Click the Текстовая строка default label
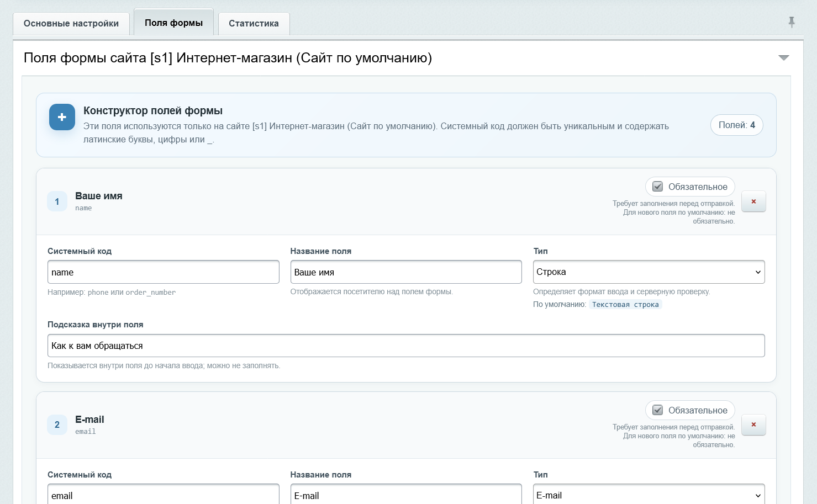The image size is (817, 504). point(625,305)
